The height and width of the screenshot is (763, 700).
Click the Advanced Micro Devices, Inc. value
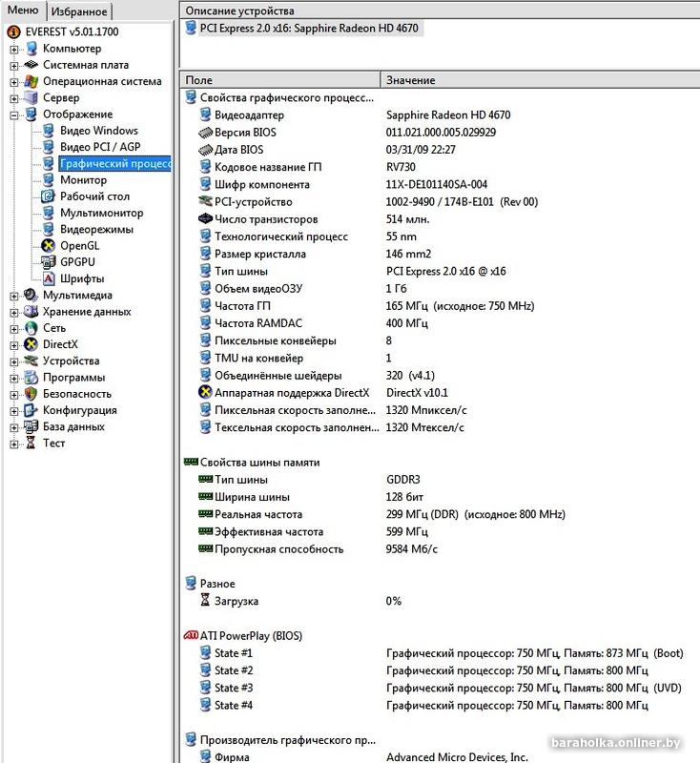[x=457, y=756]
